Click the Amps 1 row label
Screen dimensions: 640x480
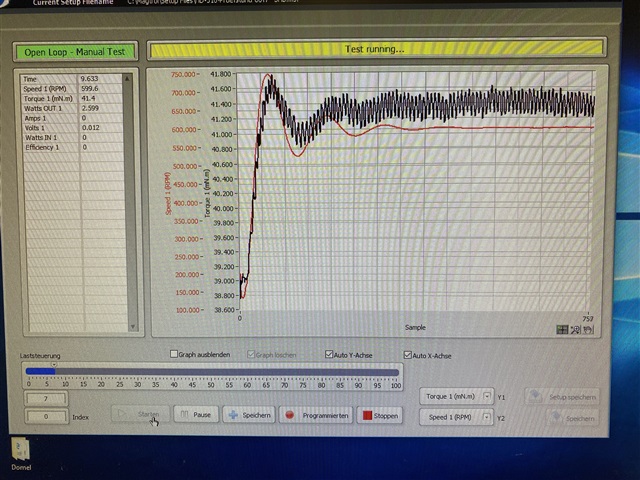[36, 118]
